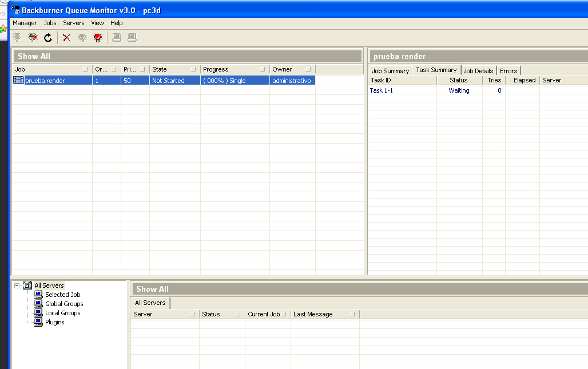Click the Tries column header
Image resolution: width=588 pixels, height=369 pixels.
point(494,80)
